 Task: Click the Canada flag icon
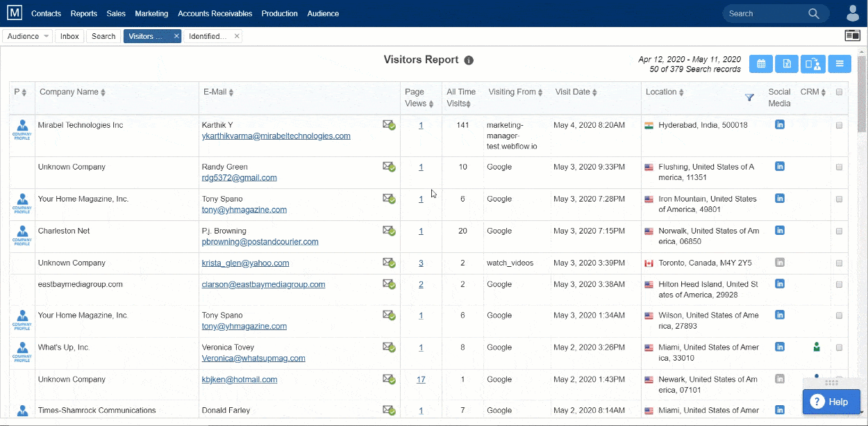point(649,263)
